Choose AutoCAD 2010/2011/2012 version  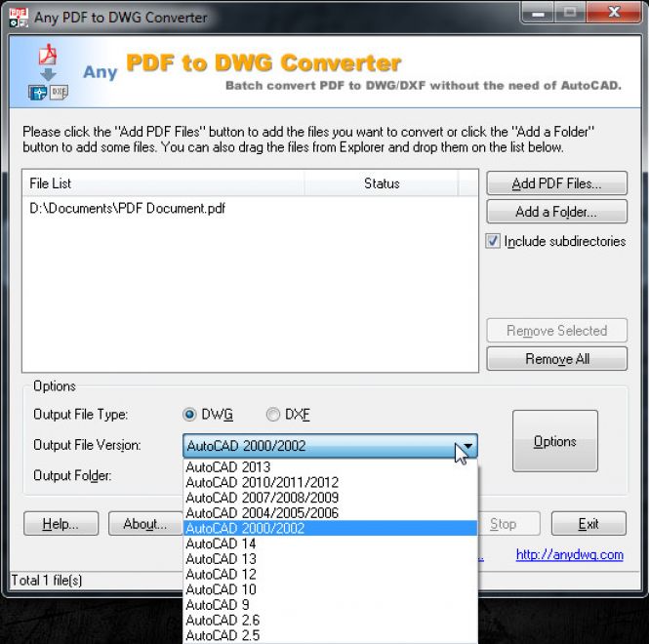330,483
